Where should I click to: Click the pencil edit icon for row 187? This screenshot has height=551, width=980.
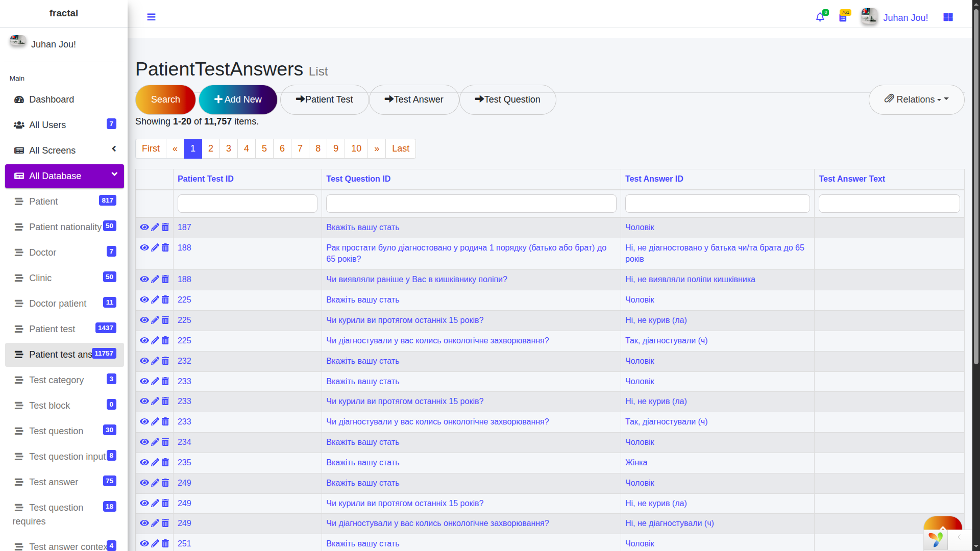155,227
